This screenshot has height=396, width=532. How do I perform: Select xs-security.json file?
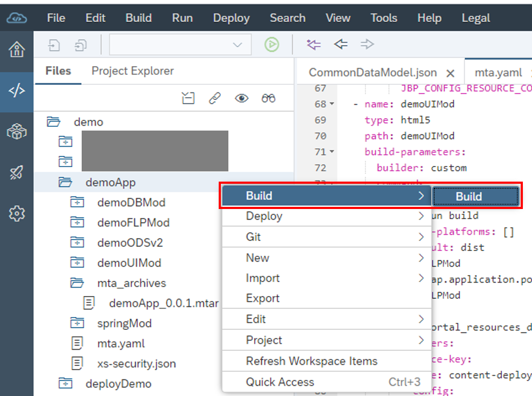(136, 363)
